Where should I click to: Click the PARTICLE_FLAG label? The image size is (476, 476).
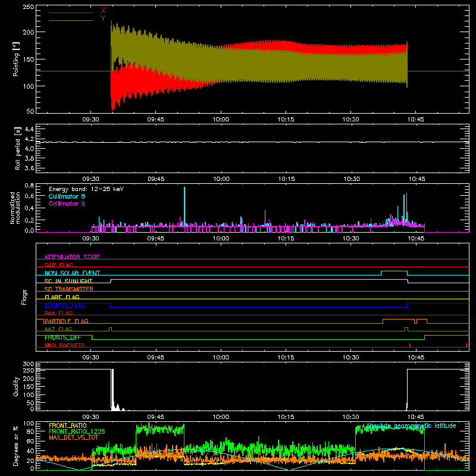[67, 321]
